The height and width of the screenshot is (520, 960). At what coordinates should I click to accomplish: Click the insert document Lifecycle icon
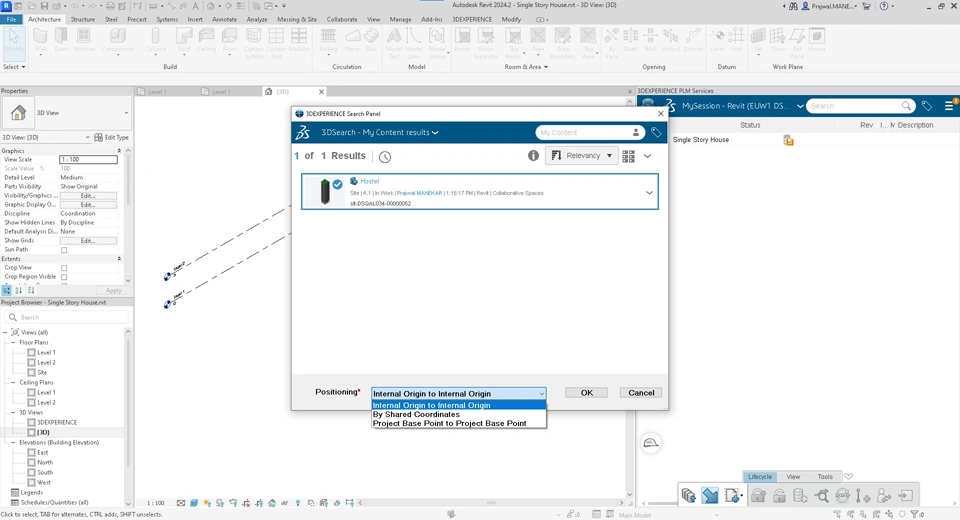pyautogui.click(x=732, y=495)
